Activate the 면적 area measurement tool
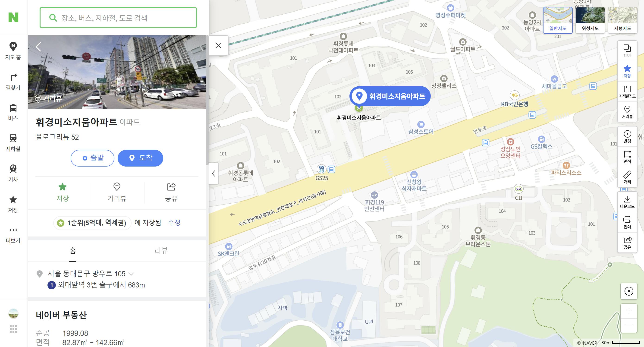Viewport: 644px width, 347px height. point(627,157)
